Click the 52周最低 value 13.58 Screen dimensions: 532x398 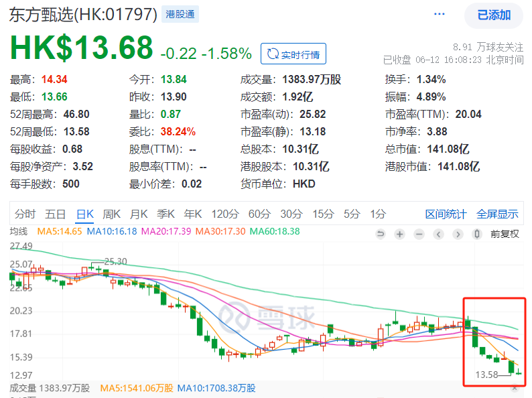click(x=76, y=131)
